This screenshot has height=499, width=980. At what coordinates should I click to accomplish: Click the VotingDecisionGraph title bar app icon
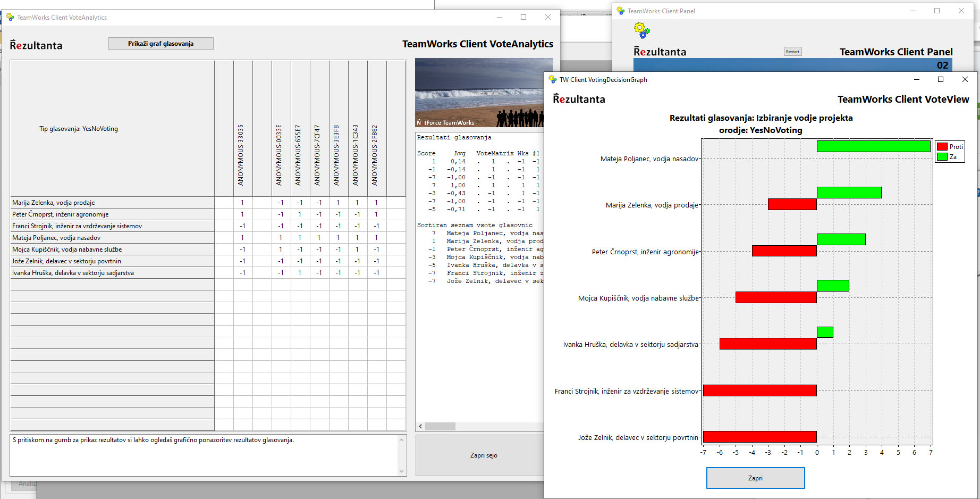[553, 80]
